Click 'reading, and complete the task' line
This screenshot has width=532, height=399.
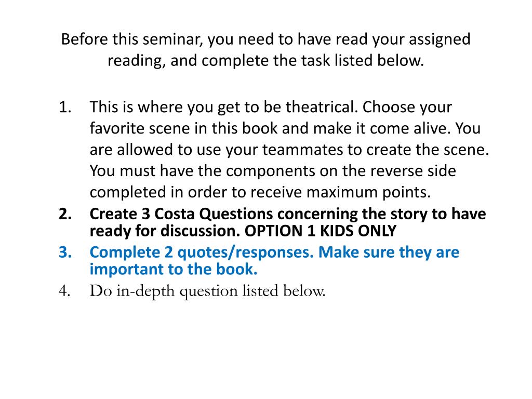pyautogui.click(x=265, y=61)
